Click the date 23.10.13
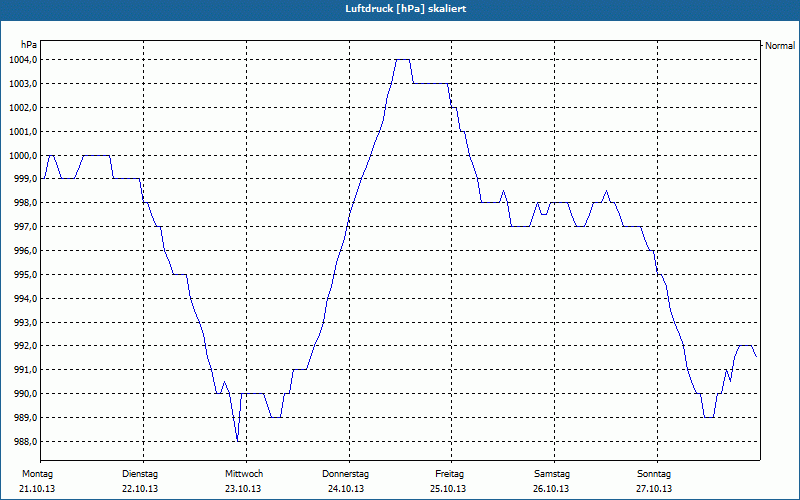The height and width of the screenshot is (500, 800). [243, 489]
